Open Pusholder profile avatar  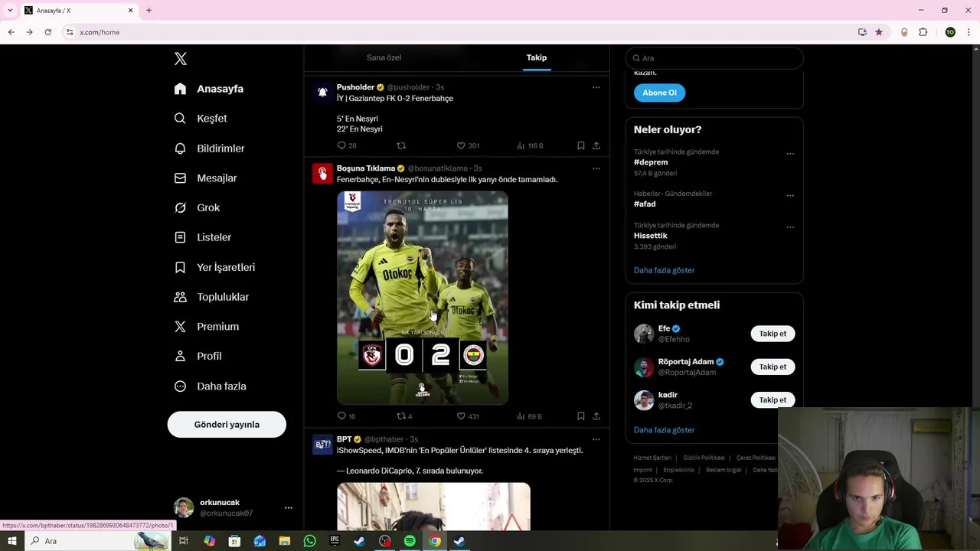click(x=322, y=93)
